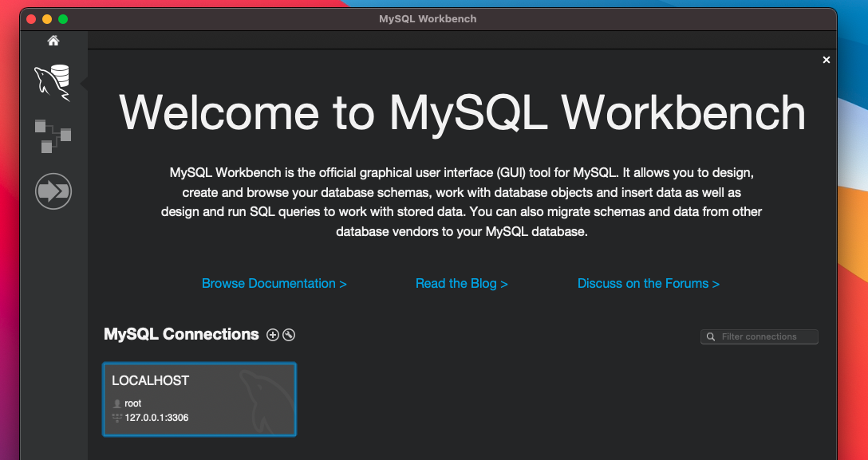Click the root user name text

coord(133,403)
